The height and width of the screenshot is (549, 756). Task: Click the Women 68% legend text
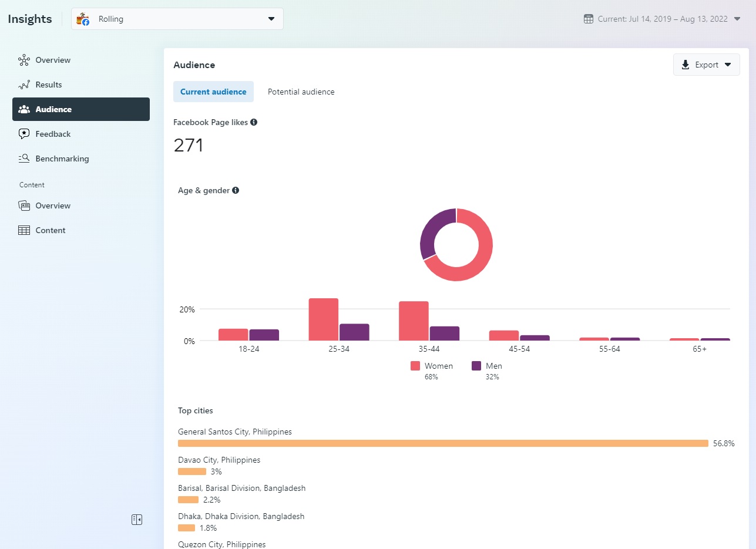point(439,371)
